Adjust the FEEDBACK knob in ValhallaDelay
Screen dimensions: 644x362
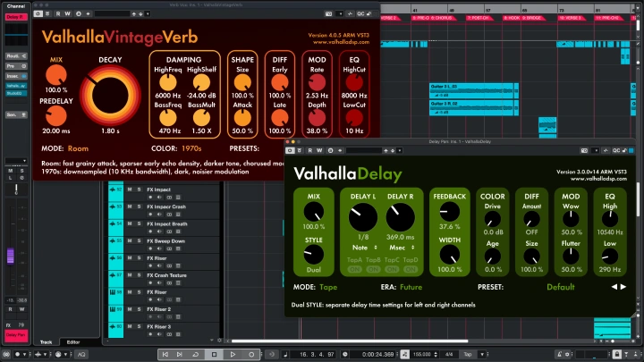pos(449,212)
